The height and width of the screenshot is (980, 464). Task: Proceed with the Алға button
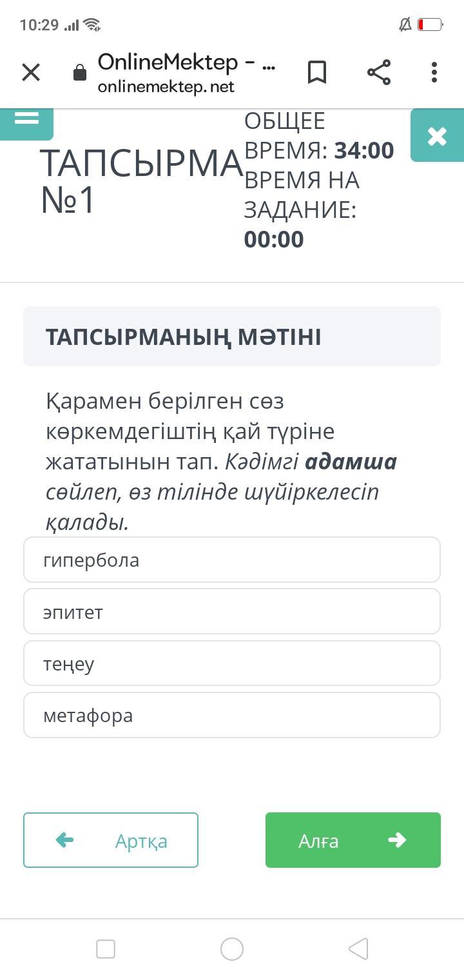[x=353, y=840]
